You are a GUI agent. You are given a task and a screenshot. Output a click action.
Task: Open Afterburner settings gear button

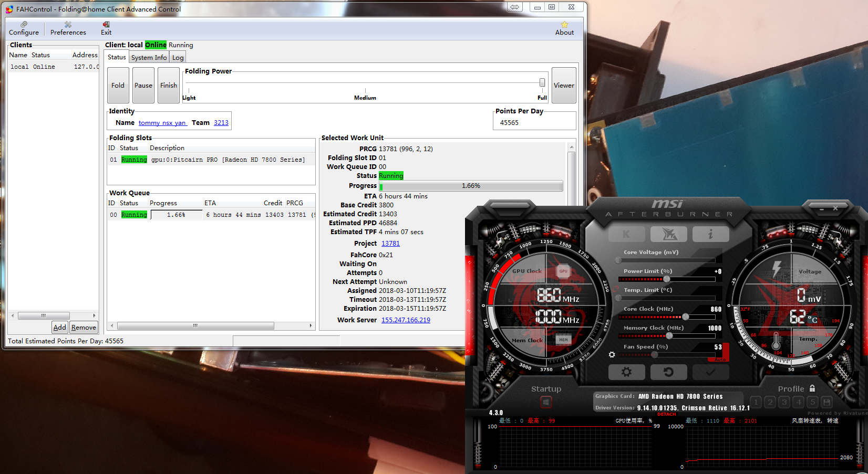click(x=626, y=372)
